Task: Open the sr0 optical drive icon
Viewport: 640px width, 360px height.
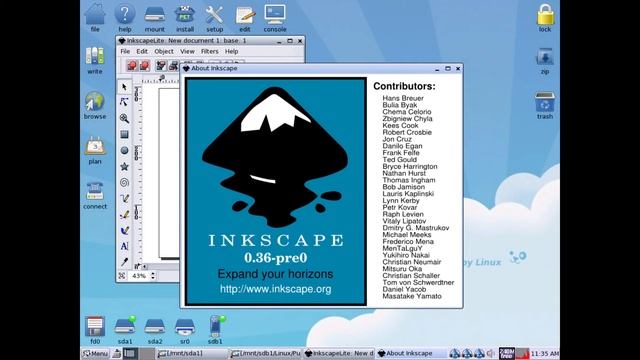Action: 185,330
